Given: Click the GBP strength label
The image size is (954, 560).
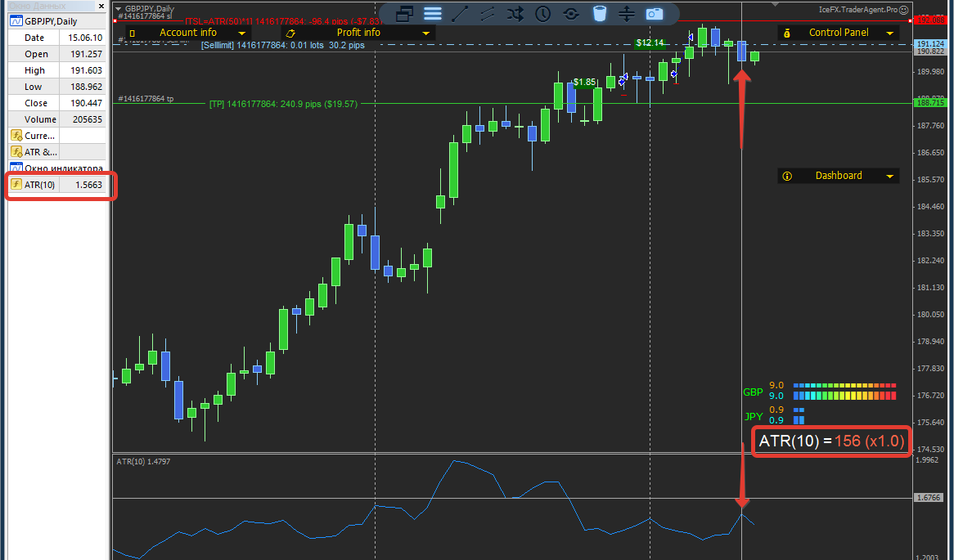Looking at the screenshot, I should 753,392.
